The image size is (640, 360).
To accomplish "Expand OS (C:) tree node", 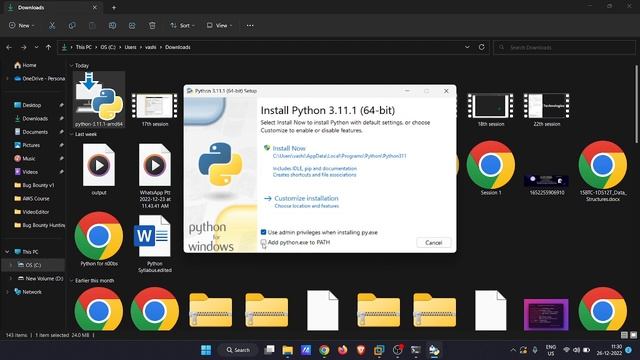I will [x=11, y=265].
